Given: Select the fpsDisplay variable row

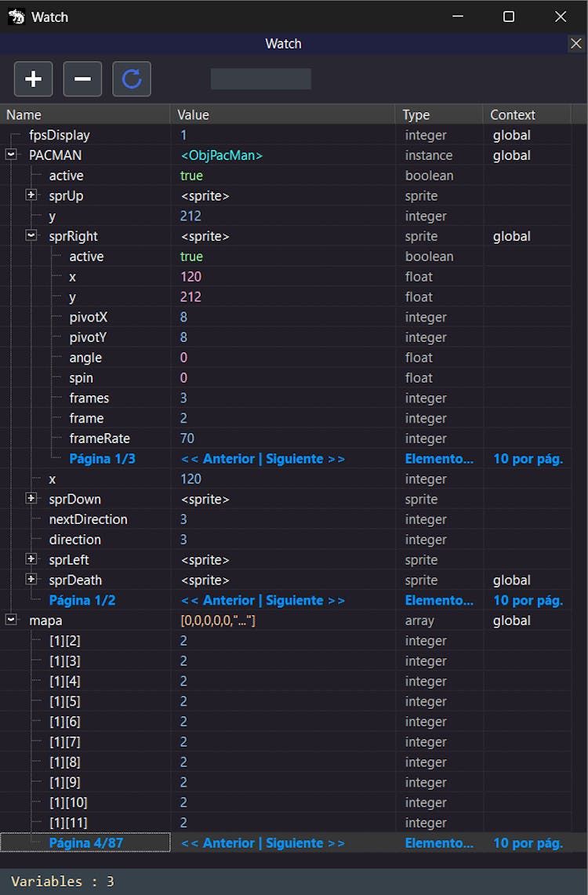Looking at the screenshot, I should click(60, 135).
